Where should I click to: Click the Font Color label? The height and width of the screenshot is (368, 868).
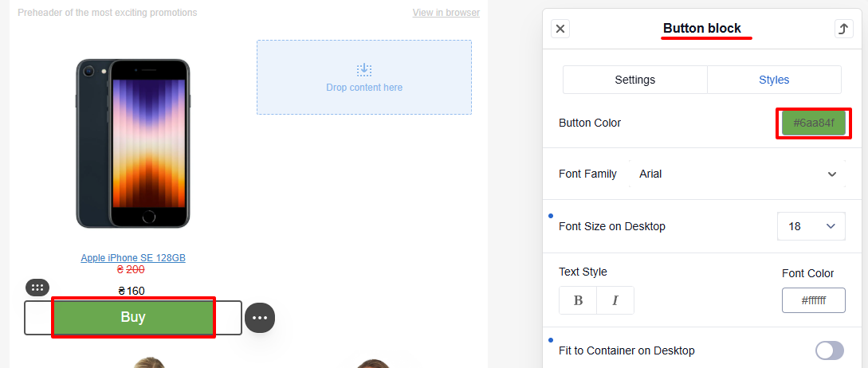pyautogui.click(x=807, y=273)
